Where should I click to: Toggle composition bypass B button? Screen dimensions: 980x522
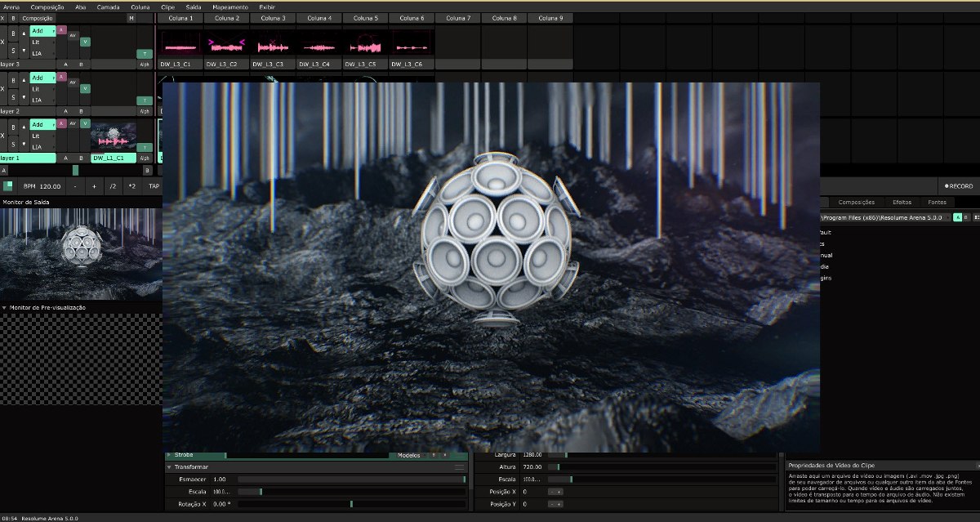[12, 18]
